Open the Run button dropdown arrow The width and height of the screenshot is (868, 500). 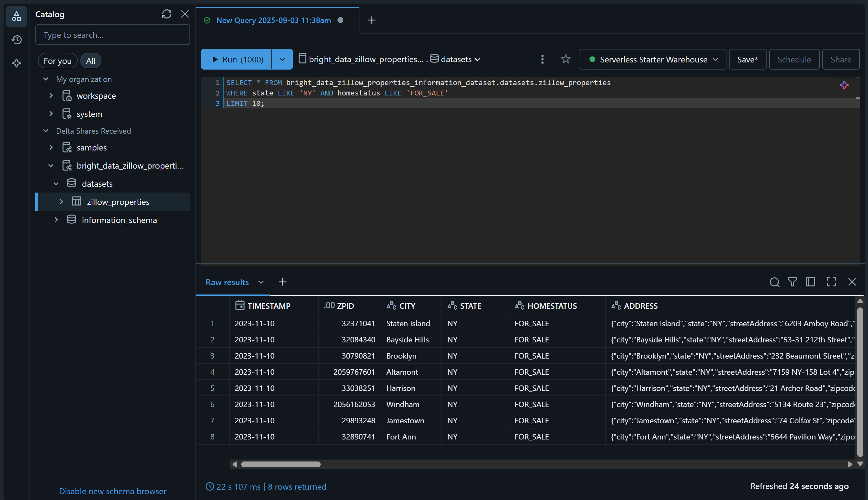click(282, 60)
